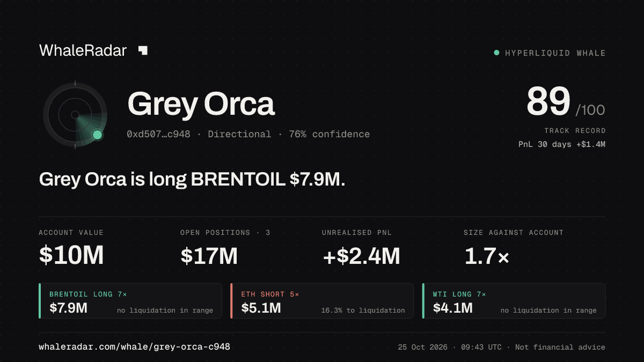Click the $10M account value figure
644x362 pixels.
click(x=71, y=256)
